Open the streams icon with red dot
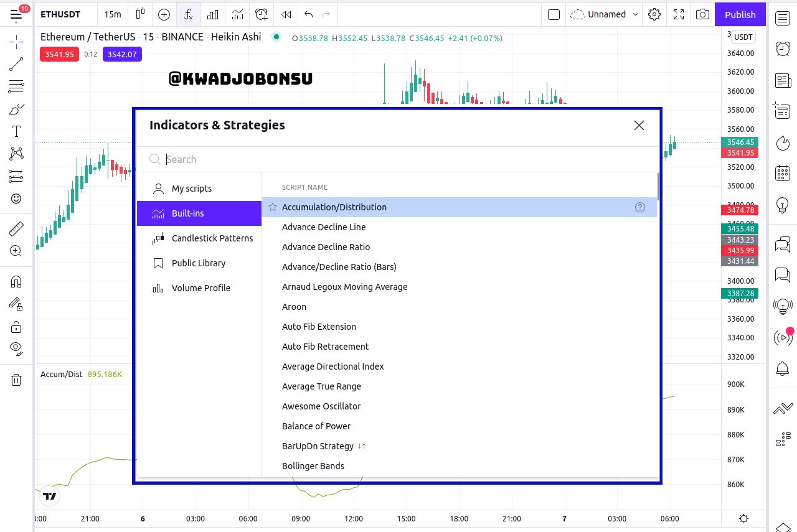797x532 pixels. 783,338
